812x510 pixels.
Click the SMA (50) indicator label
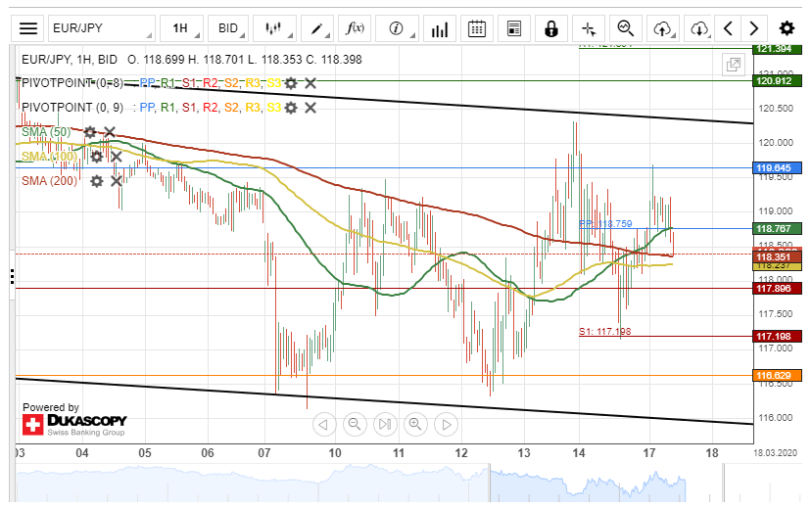[x=46, y=132]
